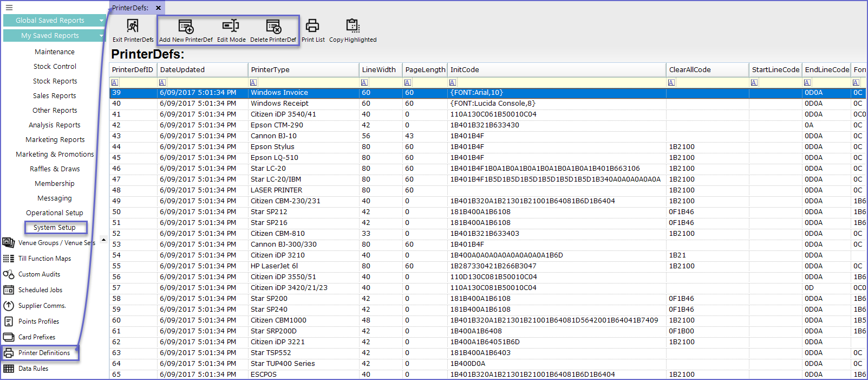
Task: Select the Stock Control menu item
Action: pos(55,67)
